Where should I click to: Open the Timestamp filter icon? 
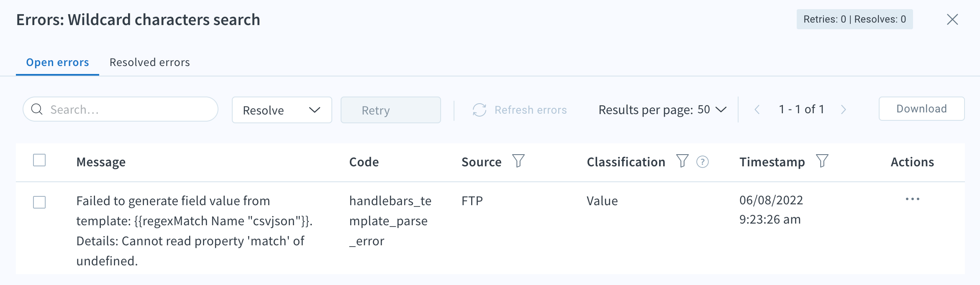(x=822, y=161)
